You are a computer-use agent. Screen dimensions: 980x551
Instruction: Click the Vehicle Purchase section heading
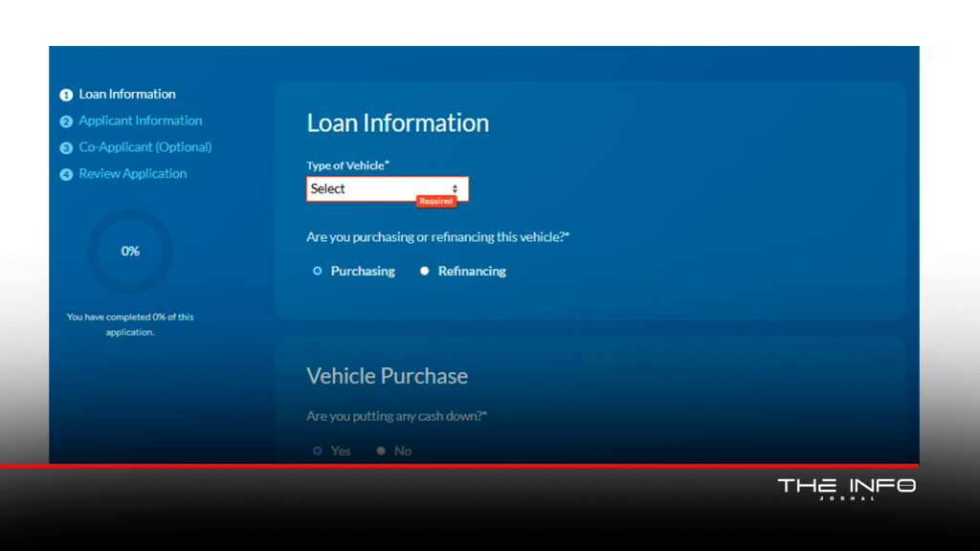tap(387, 376)
